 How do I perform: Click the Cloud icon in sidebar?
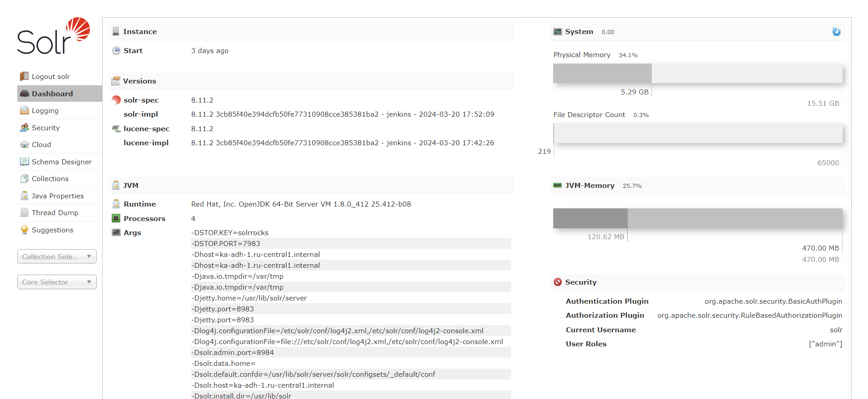click(x=25, y=144)
